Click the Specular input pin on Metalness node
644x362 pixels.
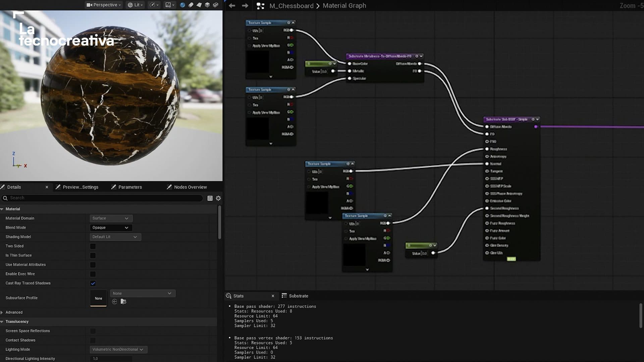(x=350, y=78)
